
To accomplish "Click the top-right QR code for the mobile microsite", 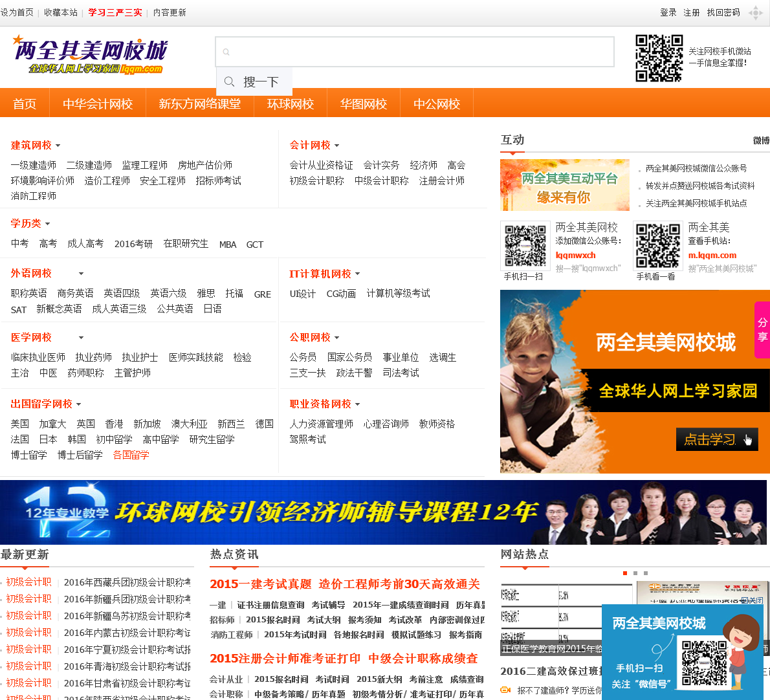I will pyautogui.click(x=659, y=58).
